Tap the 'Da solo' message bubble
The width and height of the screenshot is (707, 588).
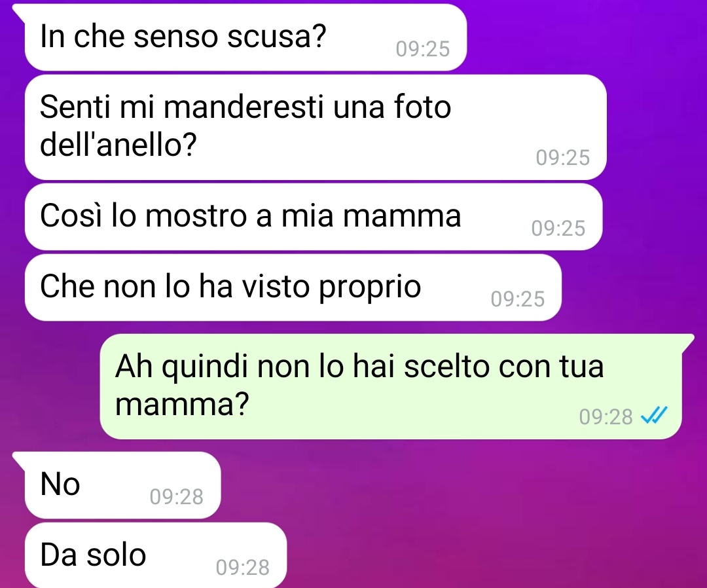[156, 555]
